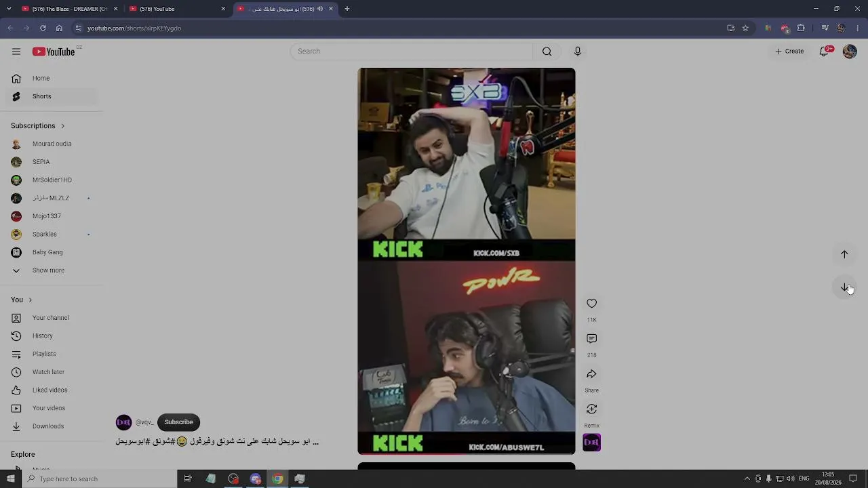Viewport: 868px width, 488px height.
Task: Go to the next short with down arrow
Action: [844, 287]
